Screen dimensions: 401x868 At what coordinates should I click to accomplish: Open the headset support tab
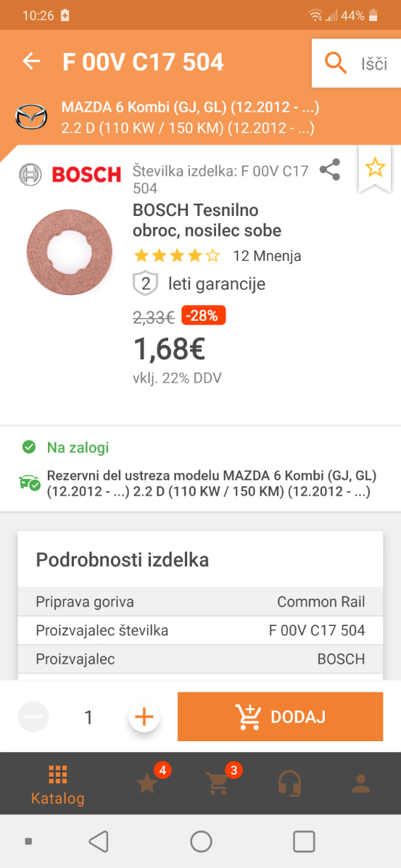click(289, 783)
